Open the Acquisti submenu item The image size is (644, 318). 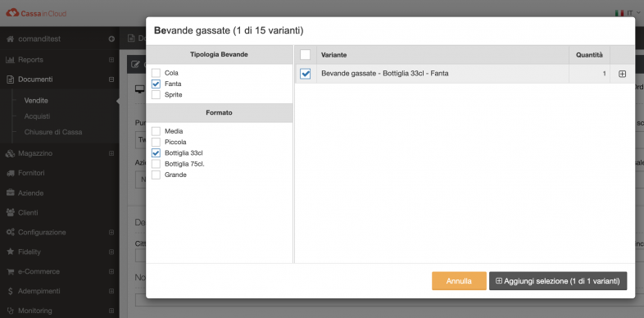tap(38, 116)
